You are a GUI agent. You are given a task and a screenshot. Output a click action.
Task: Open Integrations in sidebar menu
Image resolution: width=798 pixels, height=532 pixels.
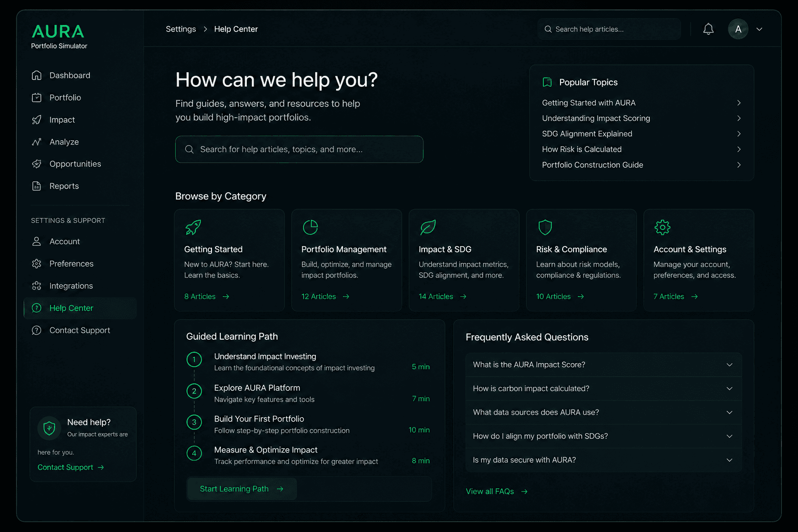[80, 286]
